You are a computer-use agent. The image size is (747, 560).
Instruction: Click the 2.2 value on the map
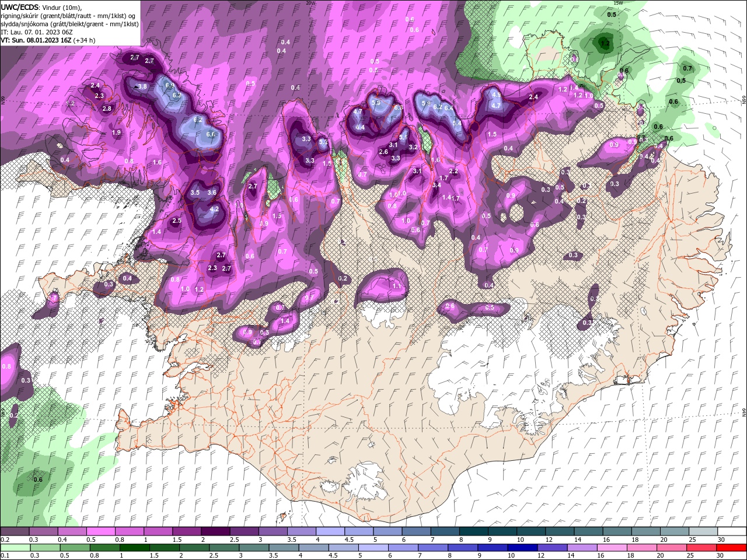click(x=453, y=171)
